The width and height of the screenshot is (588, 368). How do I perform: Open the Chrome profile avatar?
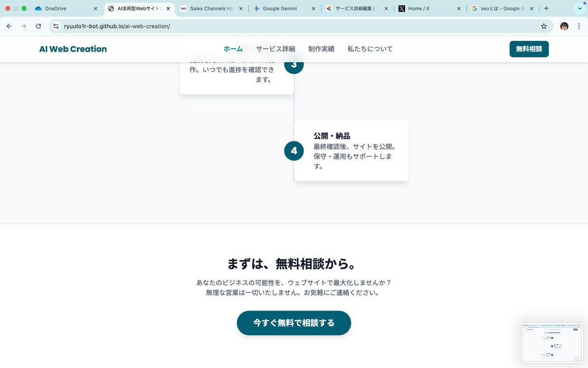pyautogui.click(x=564, y=26)
